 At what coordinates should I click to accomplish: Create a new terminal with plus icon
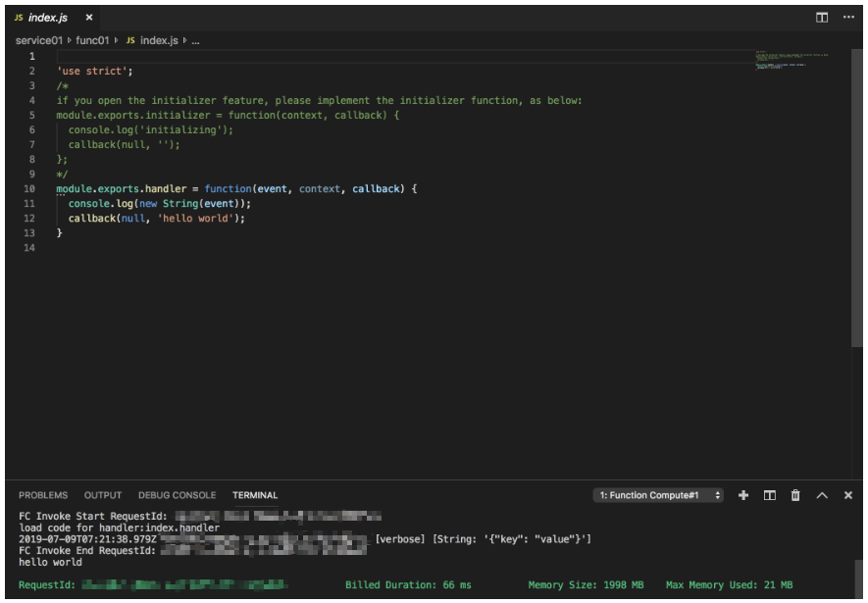743,495
